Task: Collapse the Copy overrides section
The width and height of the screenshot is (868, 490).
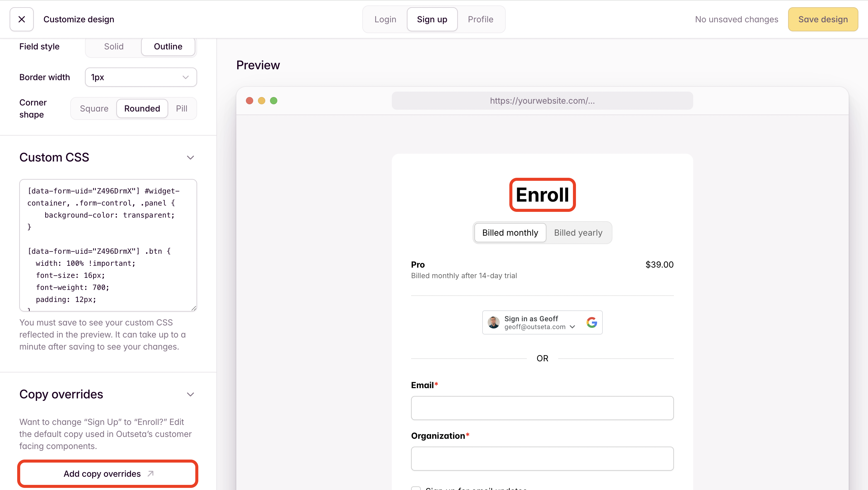Action: pos(190,395)
